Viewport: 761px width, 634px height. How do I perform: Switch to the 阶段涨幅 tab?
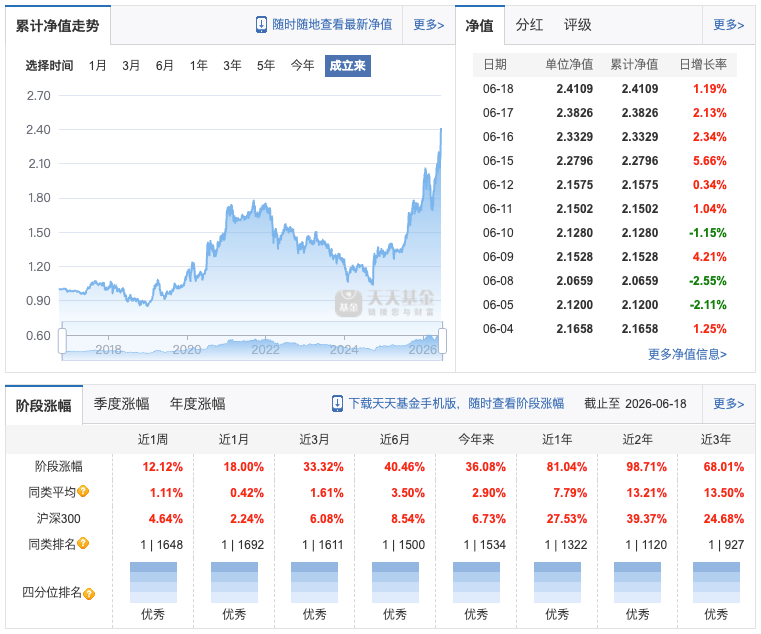click(44, 405)
